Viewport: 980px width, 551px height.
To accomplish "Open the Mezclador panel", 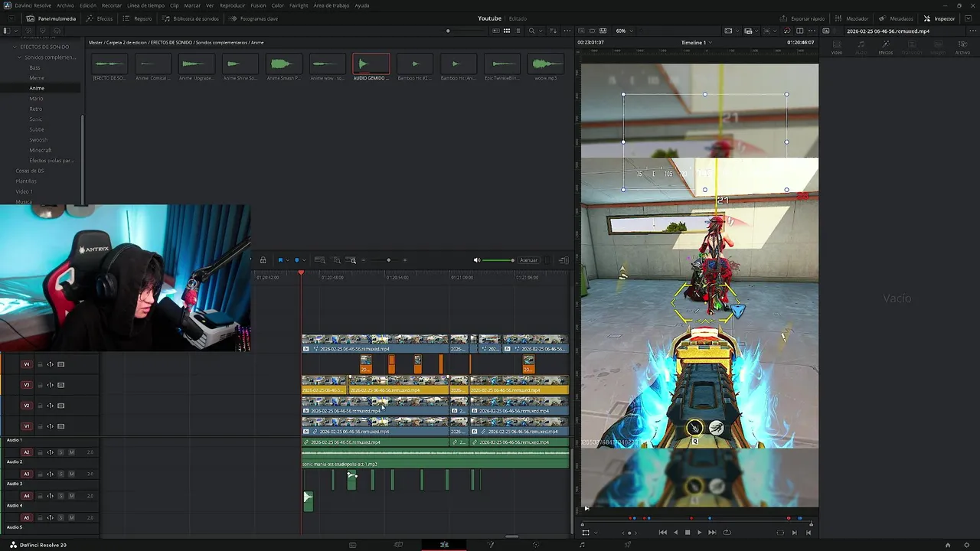I will tap(852, 18).
